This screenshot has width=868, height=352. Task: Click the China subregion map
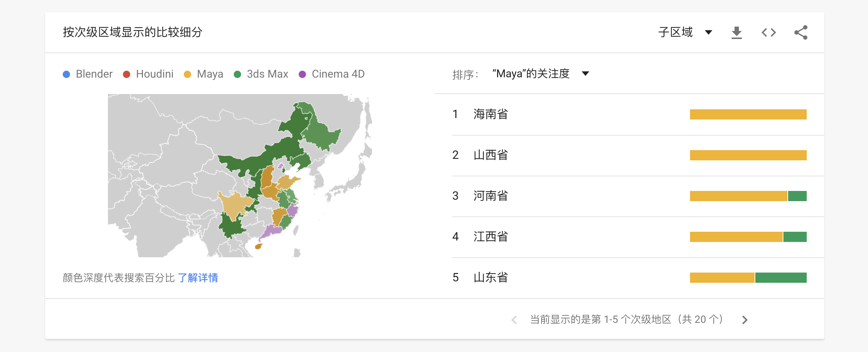point(240,176)
